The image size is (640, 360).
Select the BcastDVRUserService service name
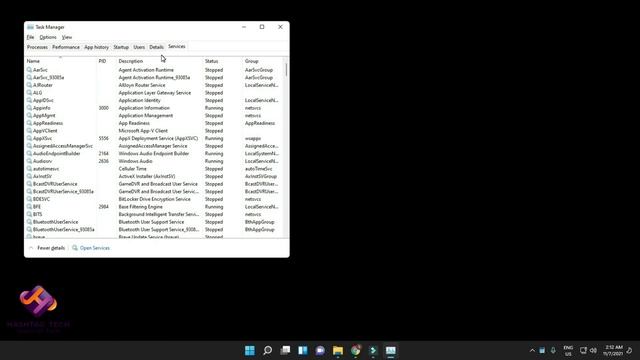pos(55,184)
